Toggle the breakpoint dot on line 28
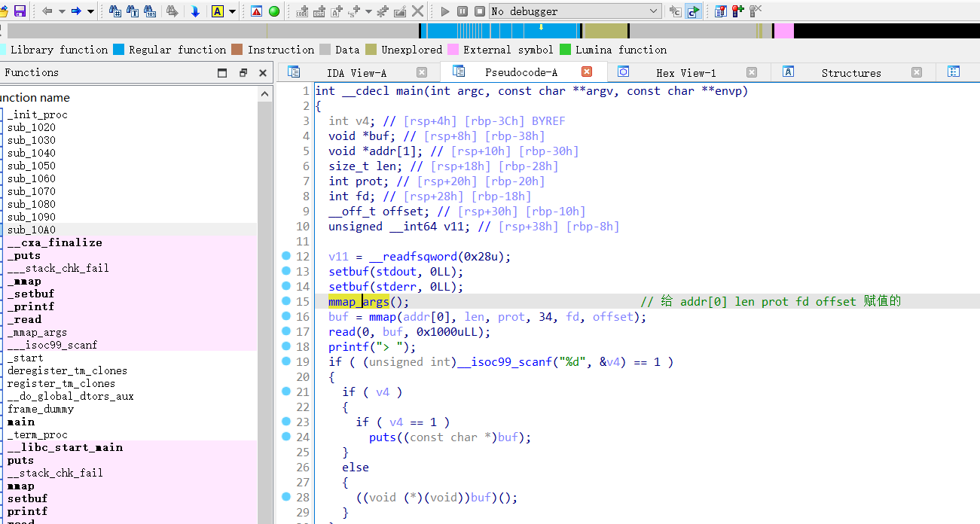 (286, 497)
